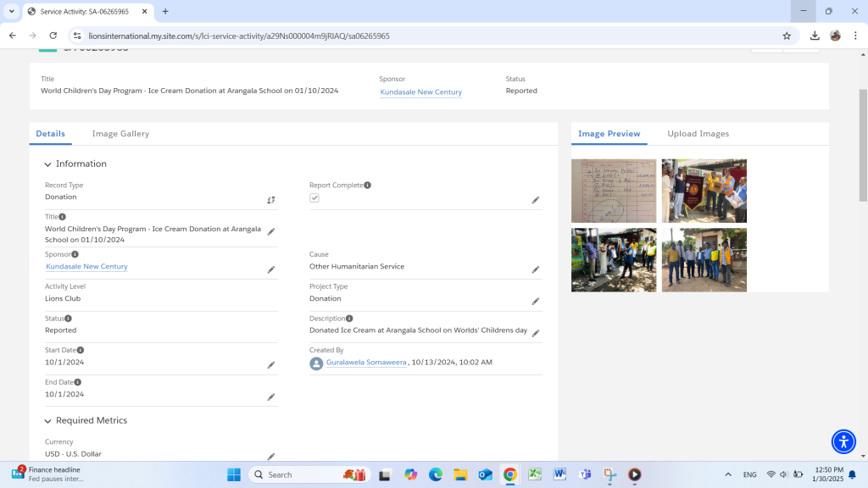Screen dimensions: 868x488
Task: Open the tab search dropdown arrow
Action: (12, 12)
